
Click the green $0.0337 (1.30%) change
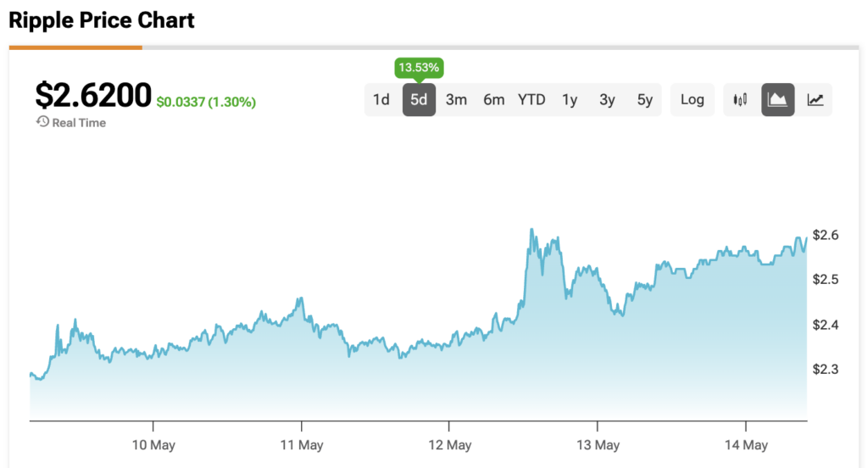click(206, 102)
